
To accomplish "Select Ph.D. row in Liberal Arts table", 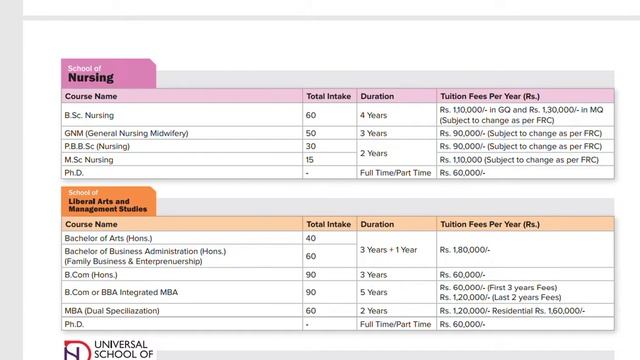I will (338, 324).
